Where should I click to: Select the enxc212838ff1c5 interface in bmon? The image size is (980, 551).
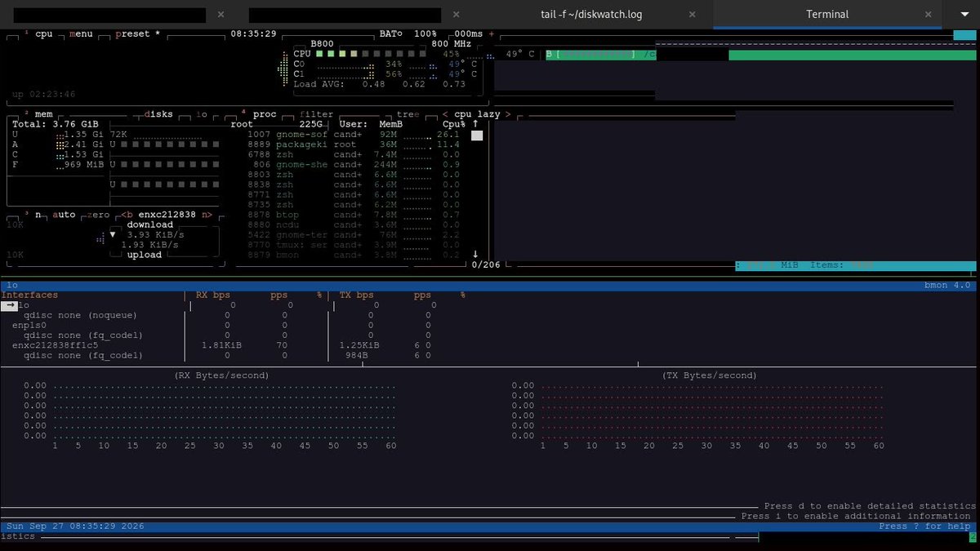pyautogui.click(x=55, y=345)
